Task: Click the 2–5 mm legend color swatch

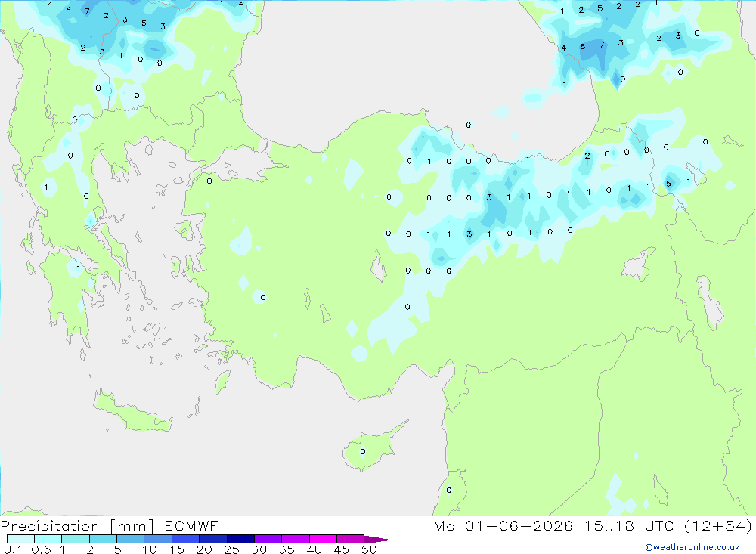Action: [x=103, y=539]
